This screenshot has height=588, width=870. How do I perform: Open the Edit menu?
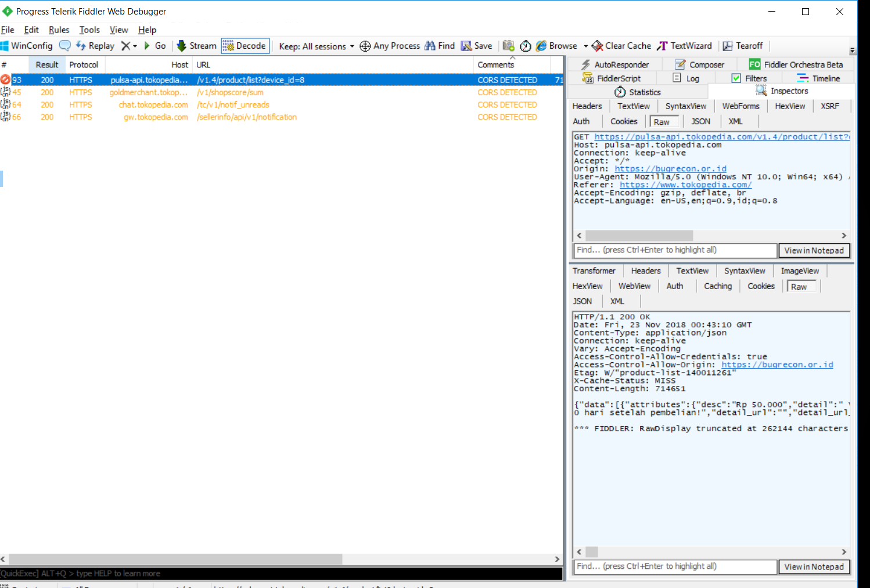coord(31,30)
